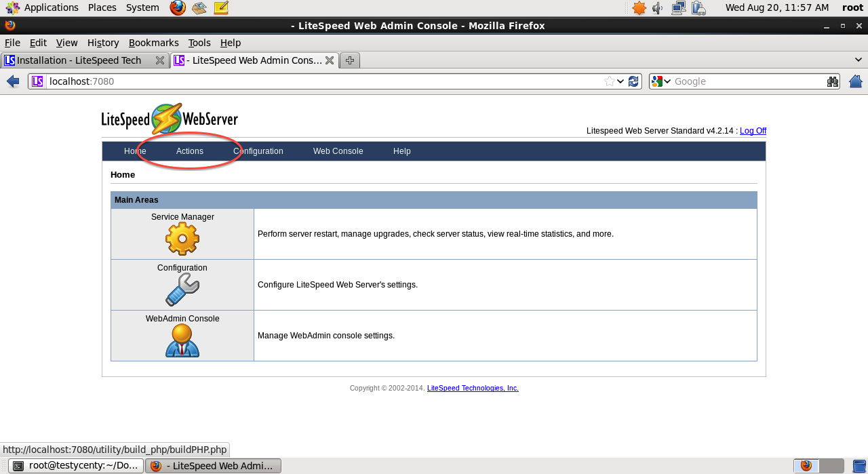Open the GNOME Places menu
The width and height of the screenshot is (868, 474).
(102, 7)
